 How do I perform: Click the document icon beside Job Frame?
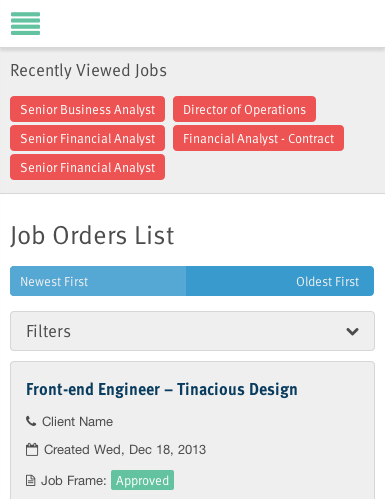(x=31, y=481)
